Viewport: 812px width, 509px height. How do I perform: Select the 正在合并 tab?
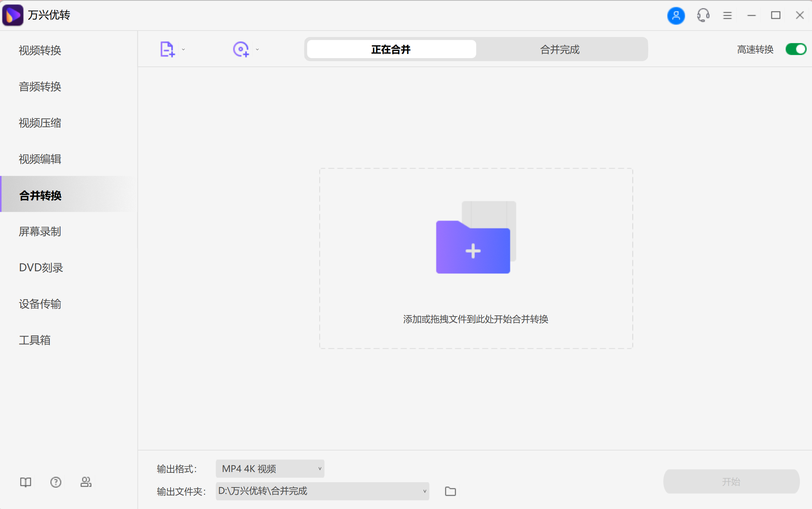391,49
